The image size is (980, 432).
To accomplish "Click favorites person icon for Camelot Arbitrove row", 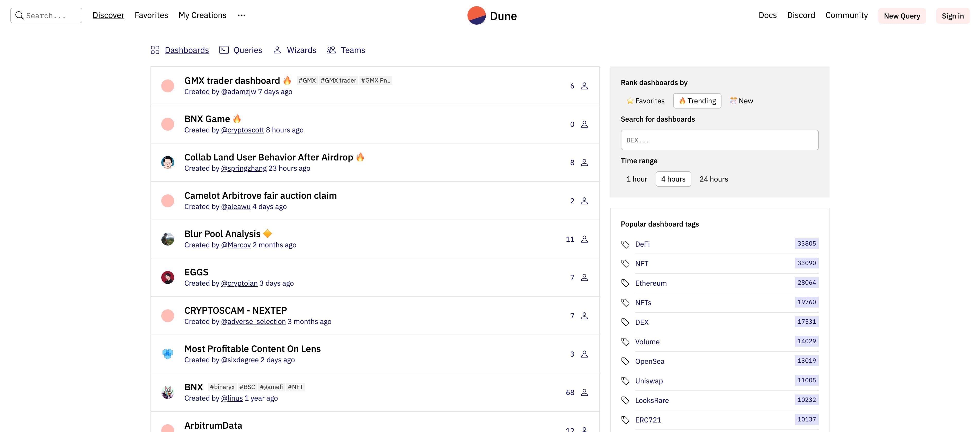I will click(584, 201).
